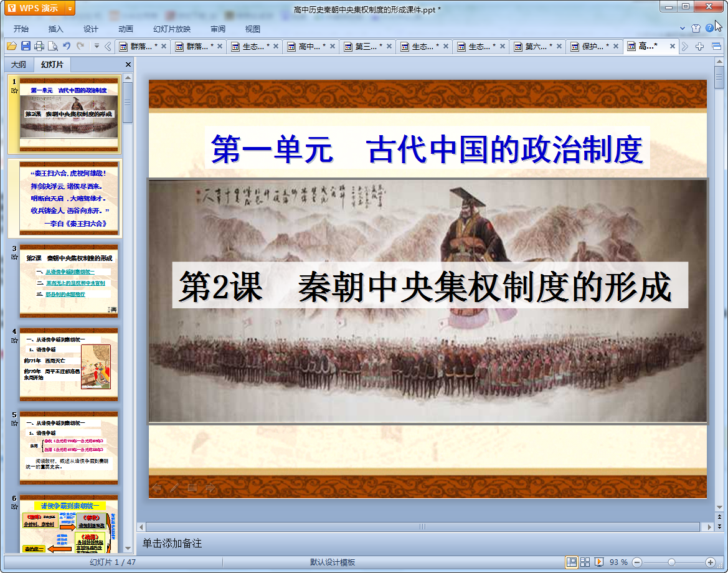Collapse the ribbon with the small chevron
This screenshot has height=573, width=728.
683,28
